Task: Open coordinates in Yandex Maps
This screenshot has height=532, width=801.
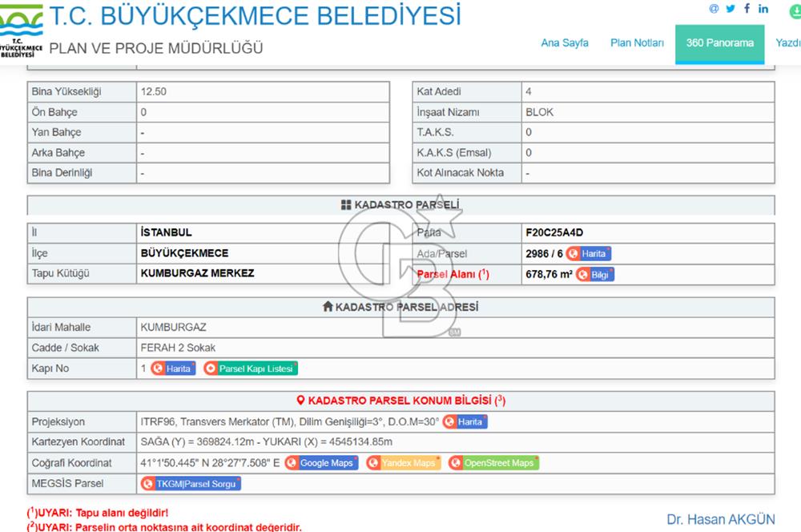Action: pos(403,463)
